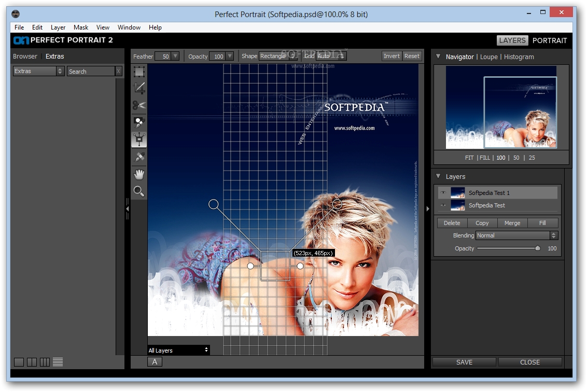Select the Zoom magnifier tool
The image size is (587, 392).
(139, 191)
